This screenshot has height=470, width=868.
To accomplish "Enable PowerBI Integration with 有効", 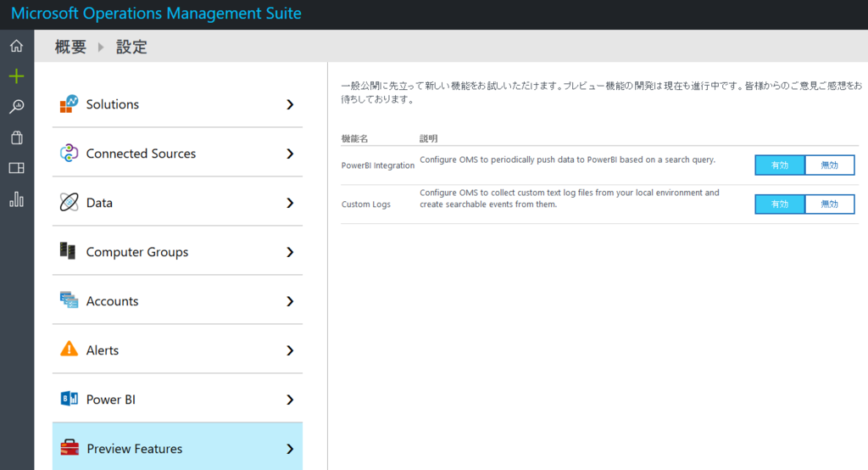I will coord(780,165).
